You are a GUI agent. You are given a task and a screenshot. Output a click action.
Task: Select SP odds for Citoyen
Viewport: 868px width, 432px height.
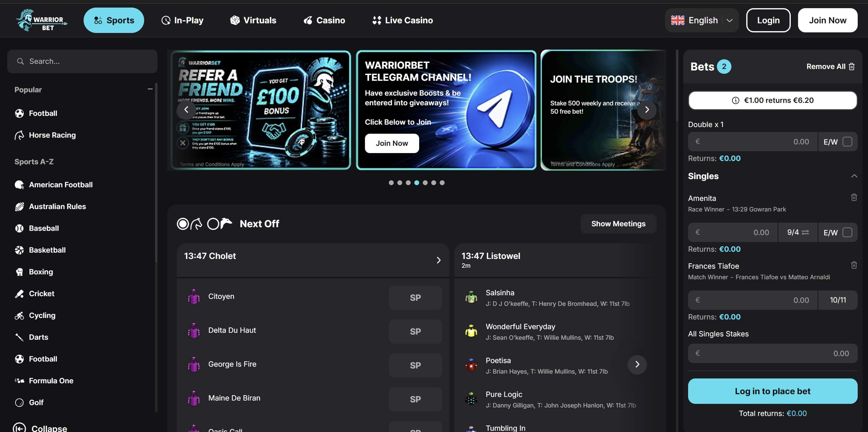pyautogui.click(x=415, y=297)
